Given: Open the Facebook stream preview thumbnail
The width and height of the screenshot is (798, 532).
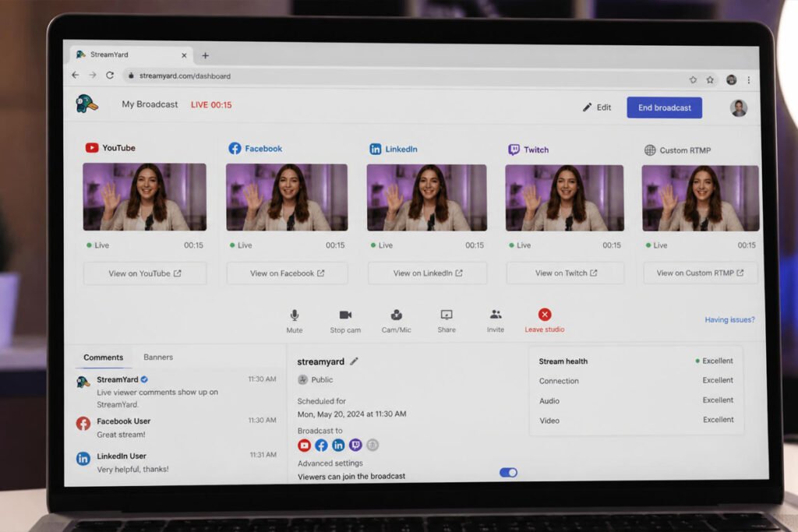Looking at the screenshot, I should point(287,197).
